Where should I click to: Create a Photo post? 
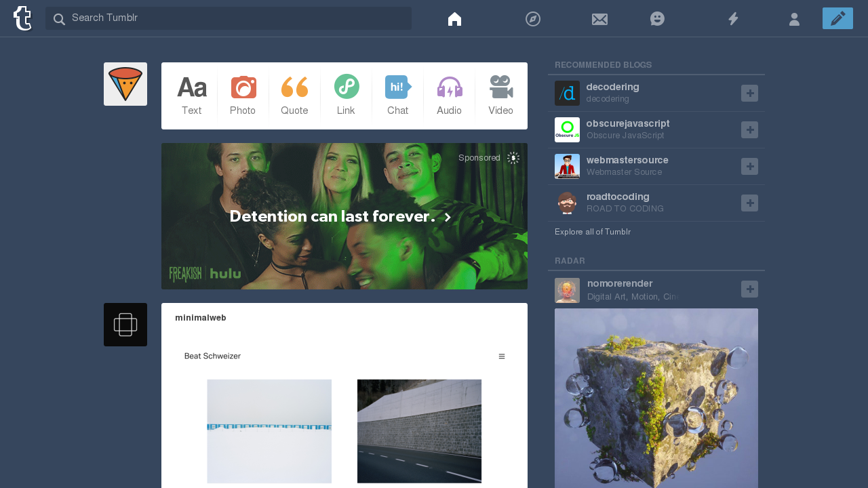[243, 96]
